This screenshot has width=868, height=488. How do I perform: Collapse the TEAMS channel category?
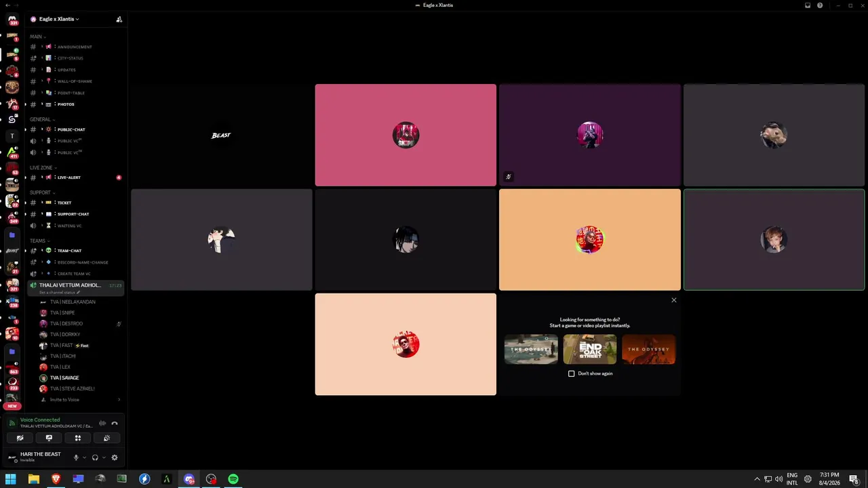[39, 241]
